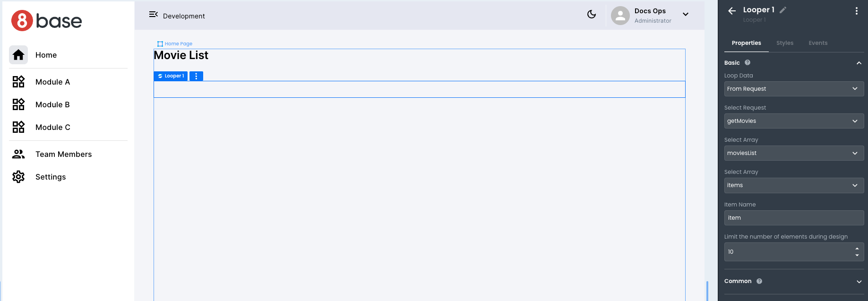Click the Basic section help icon
868x301 pixels.
(x=748, y=62)
